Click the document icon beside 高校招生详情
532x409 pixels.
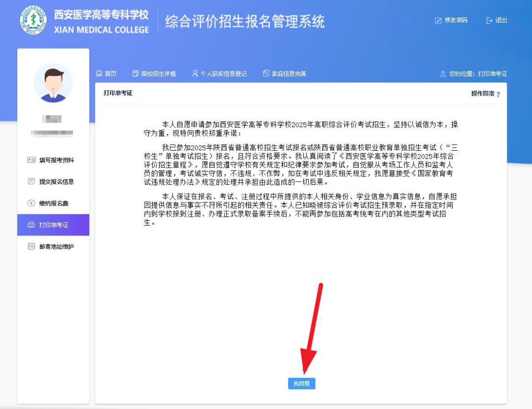pos(135,73)
